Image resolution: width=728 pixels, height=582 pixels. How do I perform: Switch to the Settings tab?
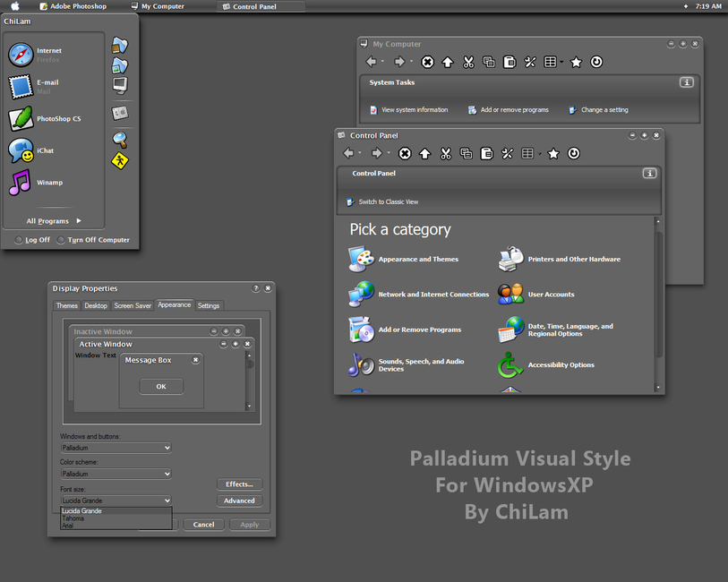tap(209, 305)
